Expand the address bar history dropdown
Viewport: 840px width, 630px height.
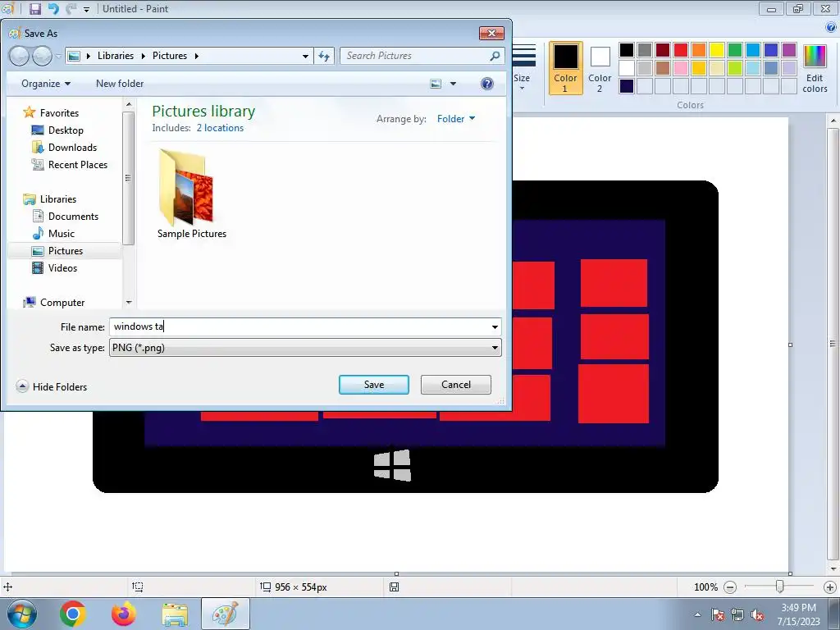point(305,56)
